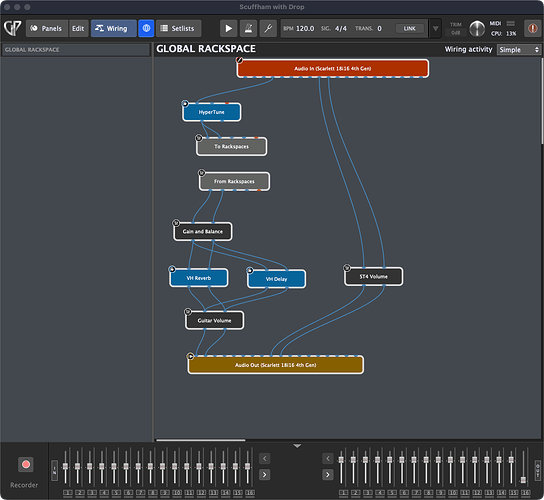Click the Gig Performer logo icon

12,28
